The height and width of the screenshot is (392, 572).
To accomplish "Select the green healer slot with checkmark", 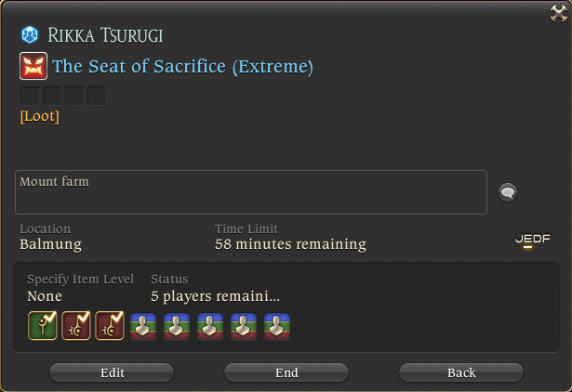I will pyautogui.click(x=43, y=326).
